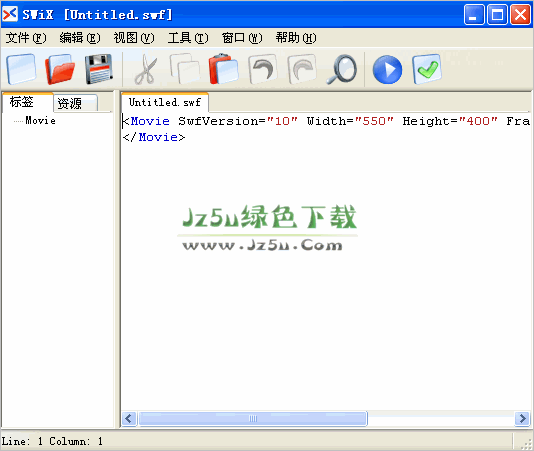Click the New file toolbar icon

pos(21,69)
